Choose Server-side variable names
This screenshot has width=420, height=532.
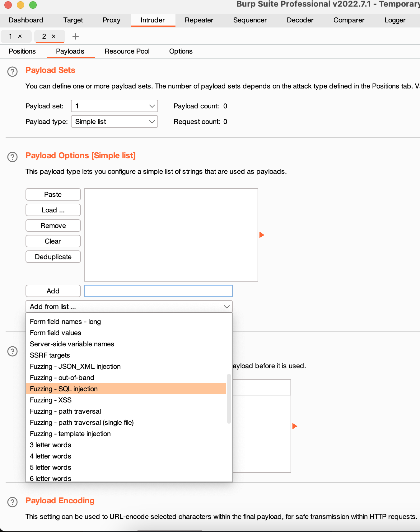tap(126, 344)
